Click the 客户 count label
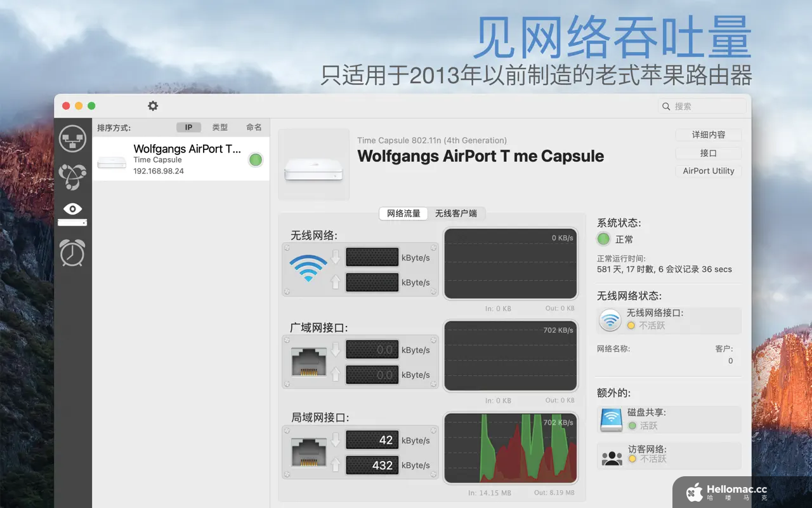The height and width of the screenshot is (508, 812). click(x=724, y=349)
